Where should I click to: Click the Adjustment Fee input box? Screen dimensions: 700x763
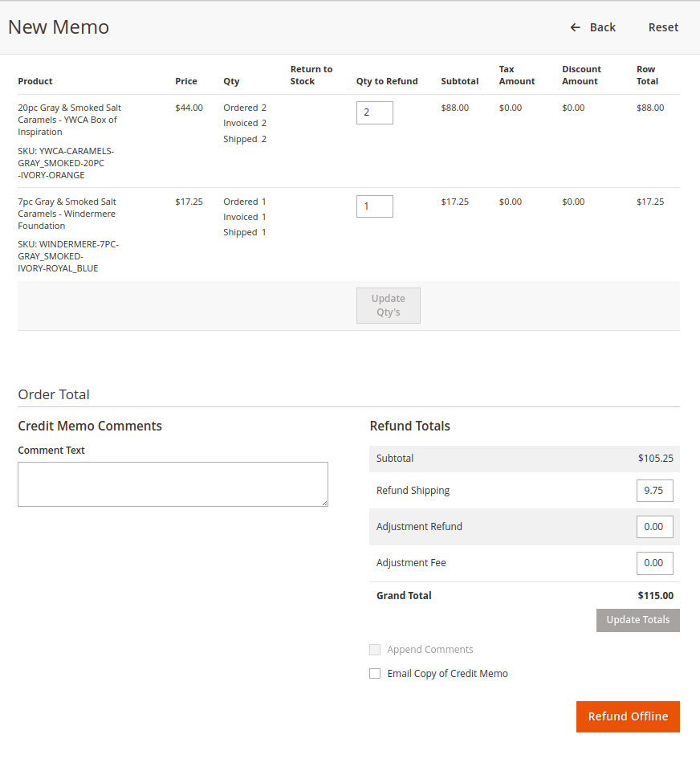(x=654, y=563)
